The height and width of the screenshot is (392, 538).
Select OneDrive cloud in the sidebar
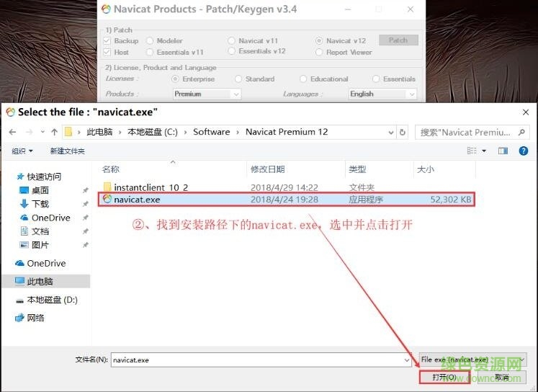tap(46, 263)
